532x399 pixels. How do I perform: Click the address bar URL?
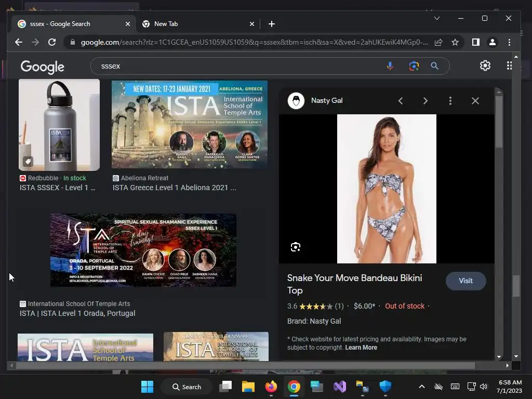[254, 42]
